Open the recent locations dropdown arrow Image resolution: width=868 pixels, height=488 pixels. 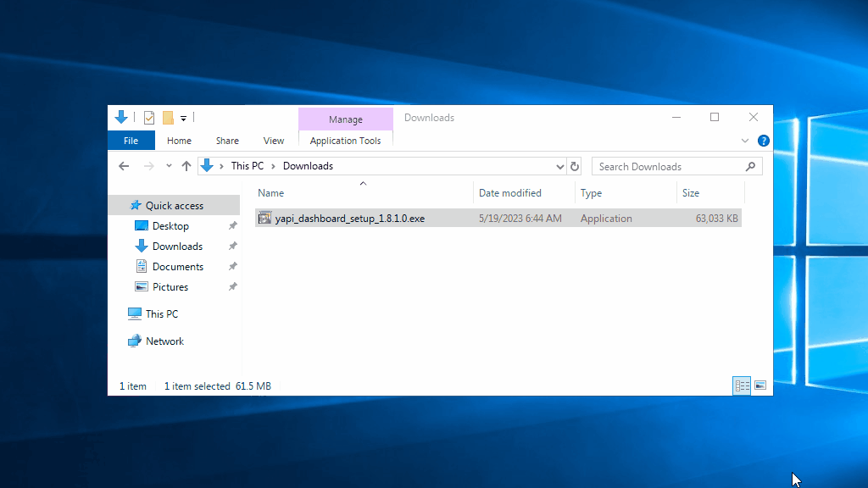[169, 166]
